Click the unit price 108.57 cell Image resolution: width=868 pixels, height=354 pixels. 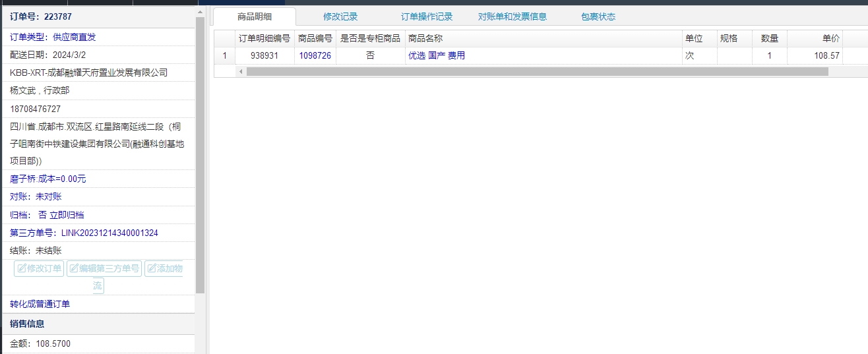(x=815, y=55)
